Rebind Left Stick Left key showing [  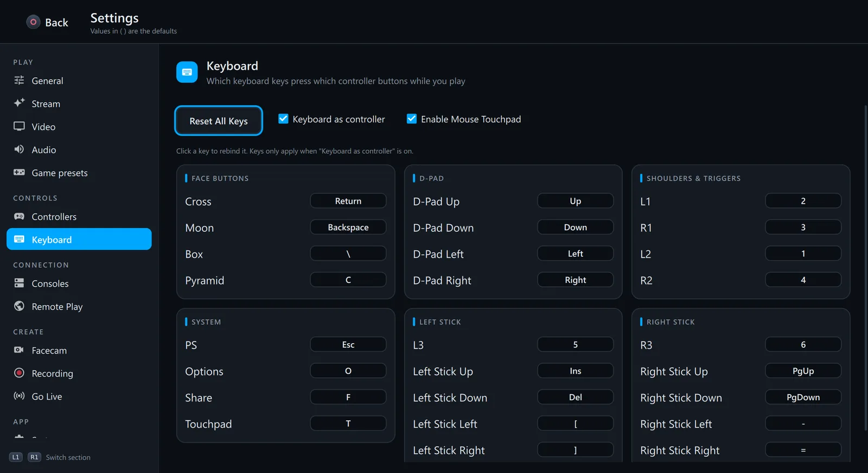coord(576,424)
